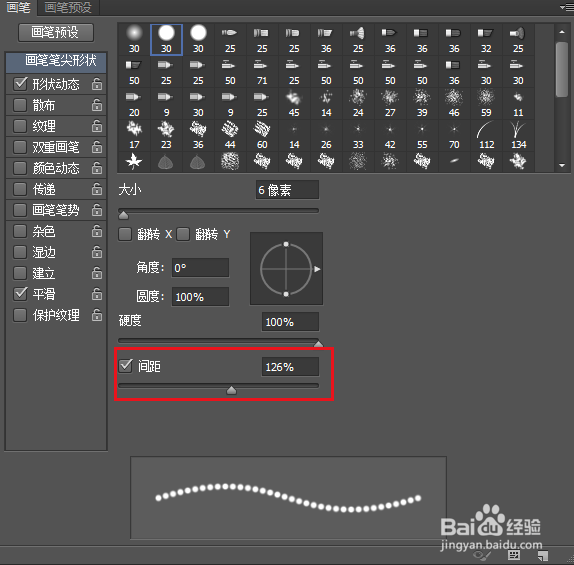The height and width of the screenshot is (565, 574).
Task: Click the 间距 spacing slider handle
Action: pyautogui.click(x=231, y=390)
